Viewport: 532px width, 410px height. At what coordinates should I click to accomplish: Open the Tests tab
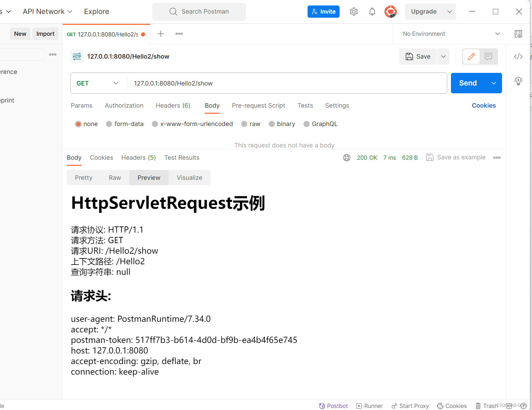(305, 106)
